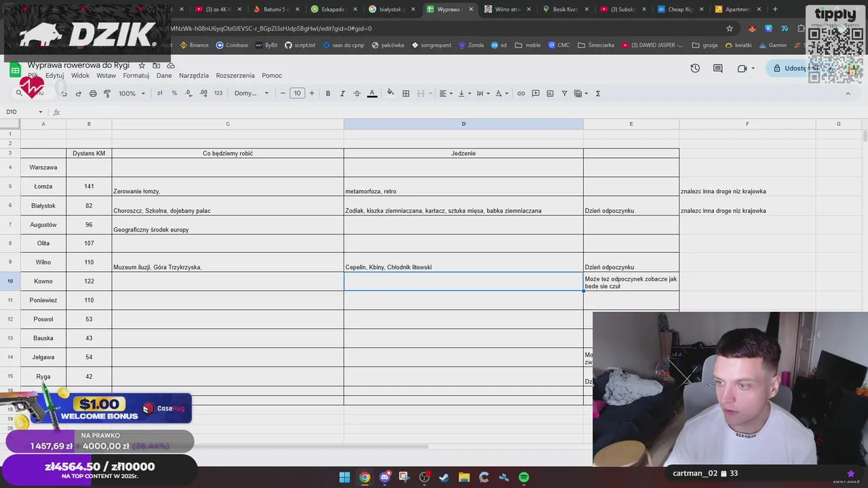This screenshot has width=868, height=488.
Task: Open the Formatuj menu
Action: (x=136, y=75)
